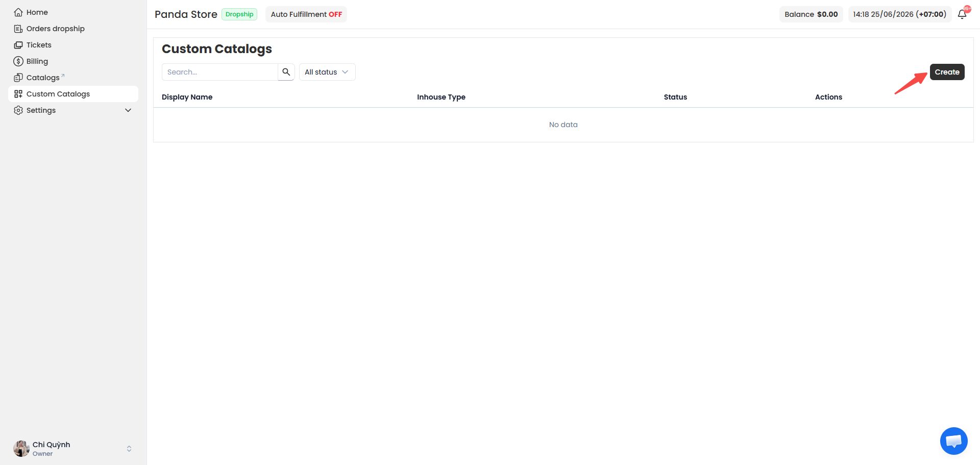The image size is (980, 465).
Task: Click the Settings gear icon
Action: [x=18, y=110]
